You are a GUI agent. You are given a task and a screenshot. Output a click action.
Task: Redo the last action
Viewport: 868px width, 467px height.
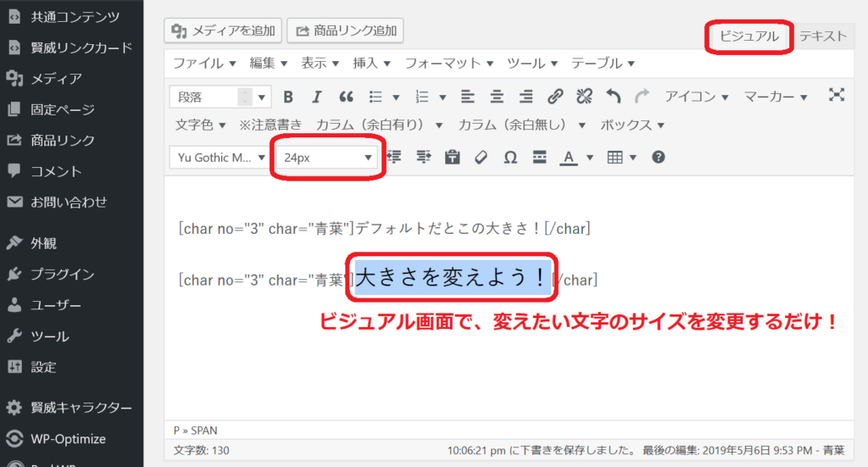click(643, 97)
